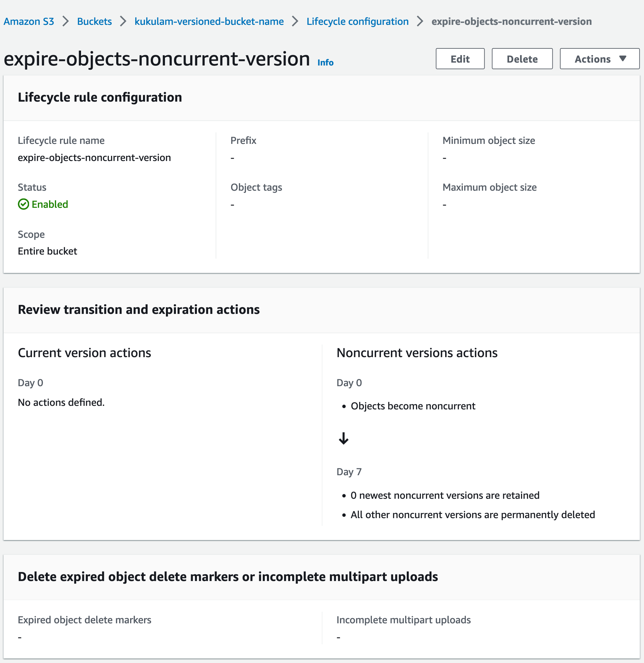
Task: Click the page title expire-objects-noncurrent-version
Action: click(x=157, y=59)
